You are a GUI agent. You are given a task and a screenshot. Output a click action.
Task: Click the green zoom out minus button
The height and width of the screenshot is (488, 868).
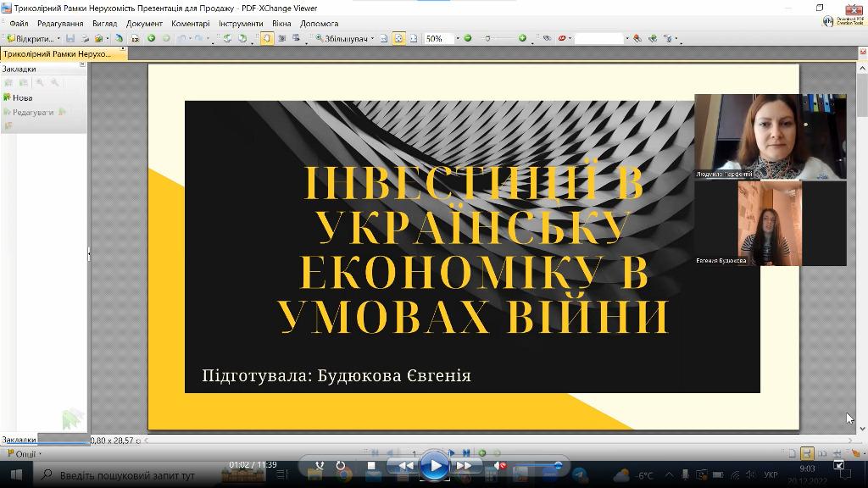(468, 38)
